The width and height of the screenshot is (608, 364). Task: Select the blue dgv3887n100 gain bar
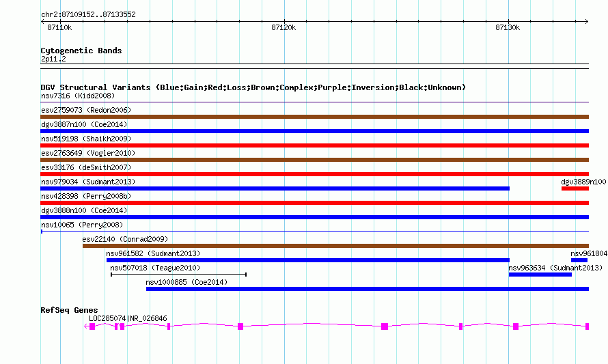[314, 131]
